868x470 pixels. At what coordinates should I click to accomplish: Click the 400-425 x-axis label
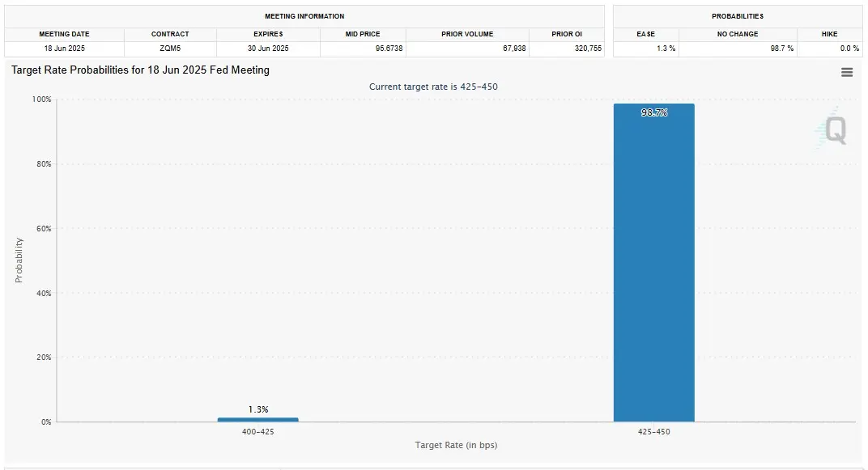(257, 432)
